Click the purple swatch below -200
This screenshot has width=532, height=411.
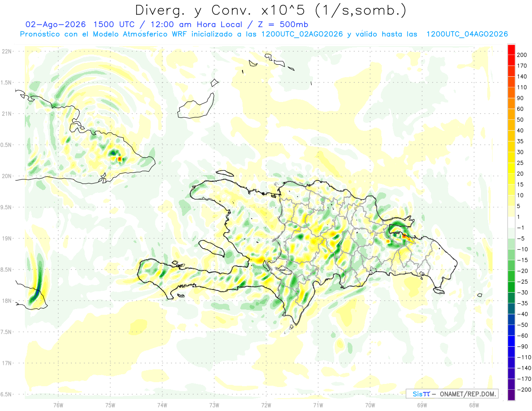[511, 395]
